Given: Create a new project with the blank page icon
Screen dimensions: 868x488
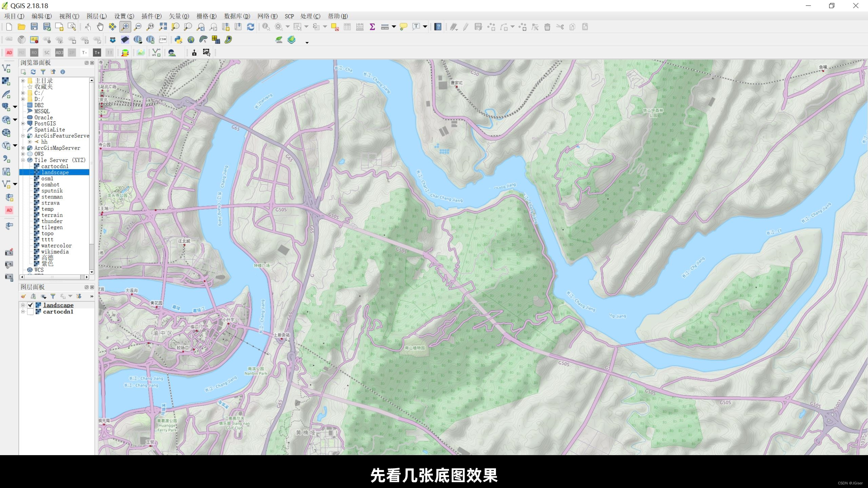Looking at the screenshot, I should click(9, 27).
